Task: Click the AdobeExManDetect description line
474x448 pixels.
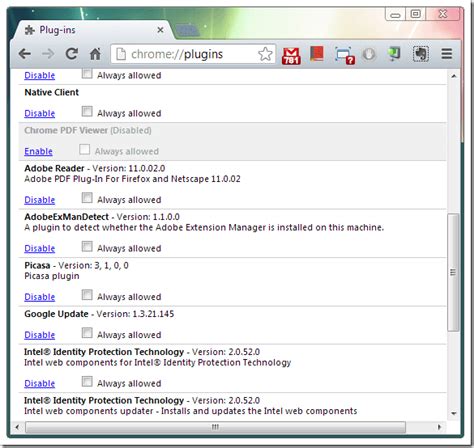Action: click(x=204, y=228)
